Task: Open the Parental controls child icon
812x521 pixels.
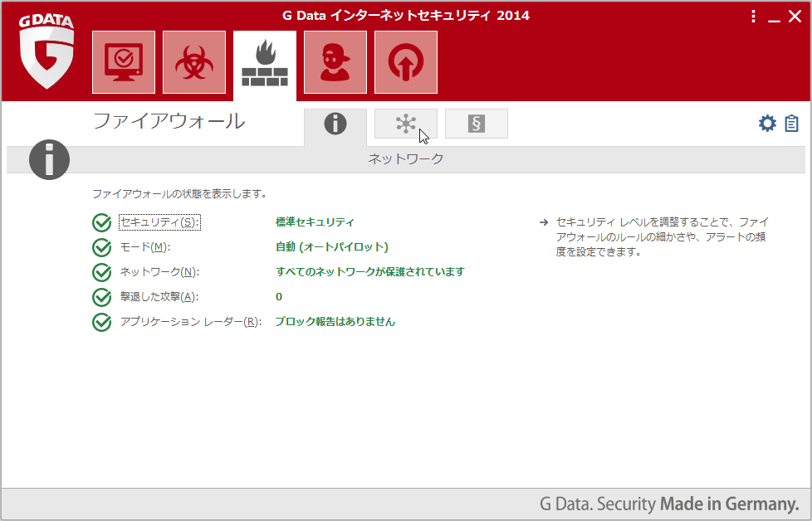Action: [x=335, y=63]
